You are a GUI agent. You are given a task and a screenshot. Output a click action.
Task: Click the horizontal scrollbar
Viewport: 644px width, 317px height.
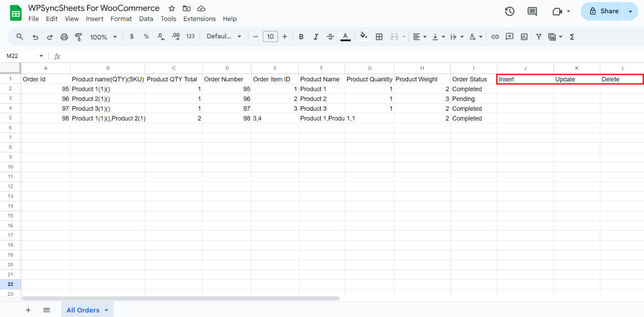point(181,299)
